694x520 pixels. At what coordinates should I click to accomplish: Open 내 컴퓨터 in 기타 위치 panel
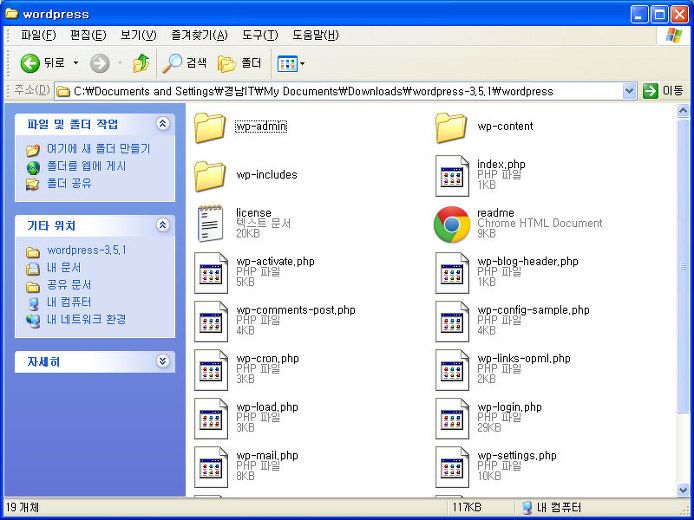[69, 302]
